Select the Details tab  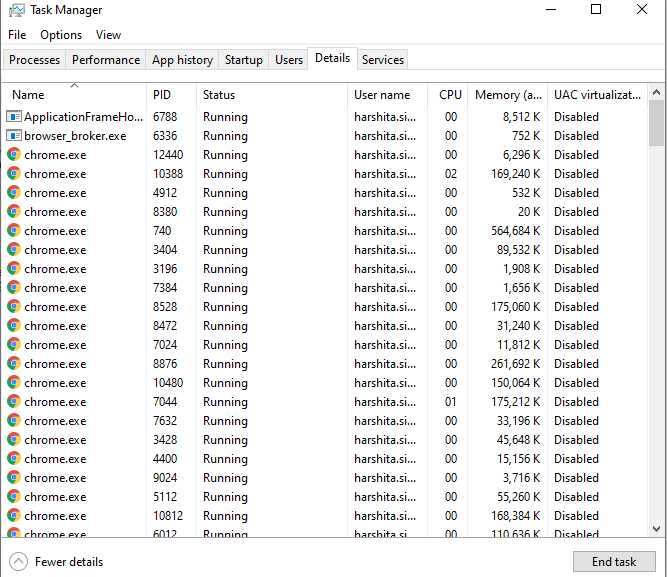(x=332, y=58)
